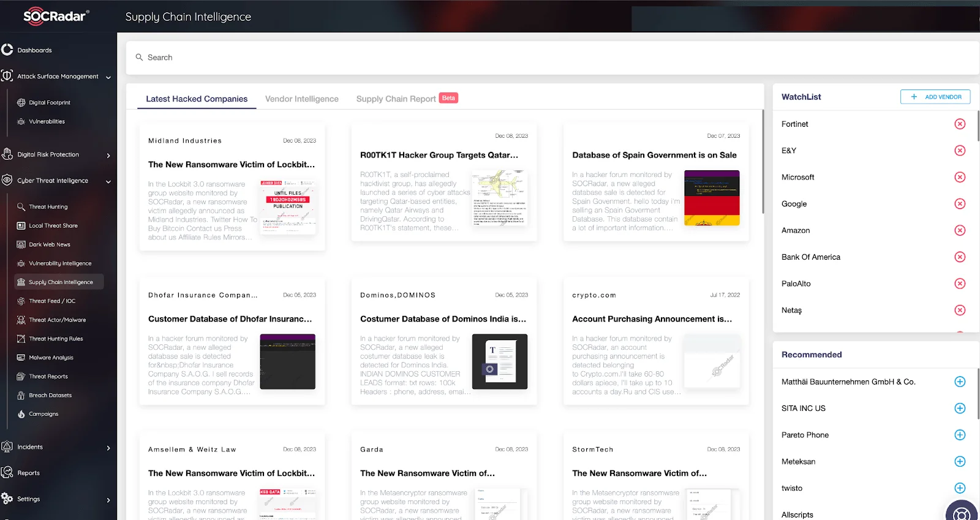Click the Settings gears icon

pyautogui.click(x=7, y=499)
